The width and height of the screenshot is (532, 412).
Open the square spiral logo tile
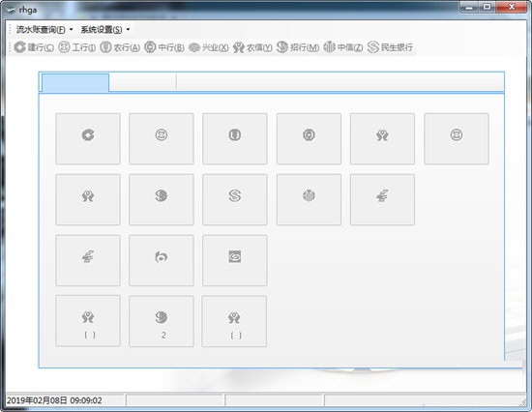click(x=235, y=260)
